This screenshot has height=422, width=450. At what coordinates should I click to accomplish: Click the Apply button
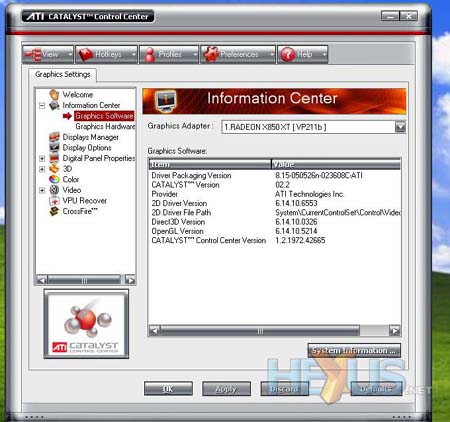226,389
